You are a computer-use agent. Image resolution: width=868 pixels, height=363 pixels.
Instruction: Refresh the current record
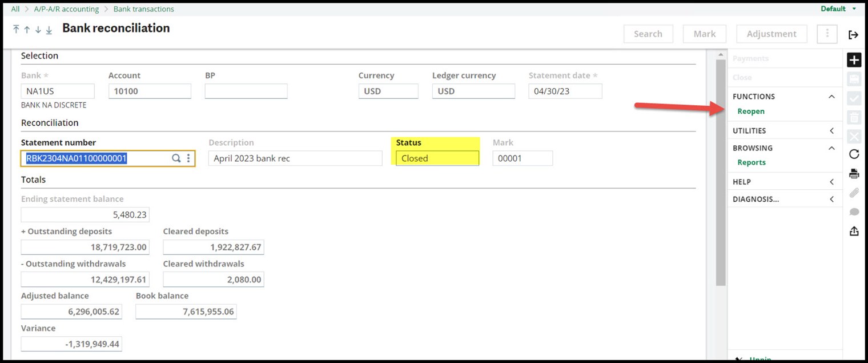(x=854, y=154)
